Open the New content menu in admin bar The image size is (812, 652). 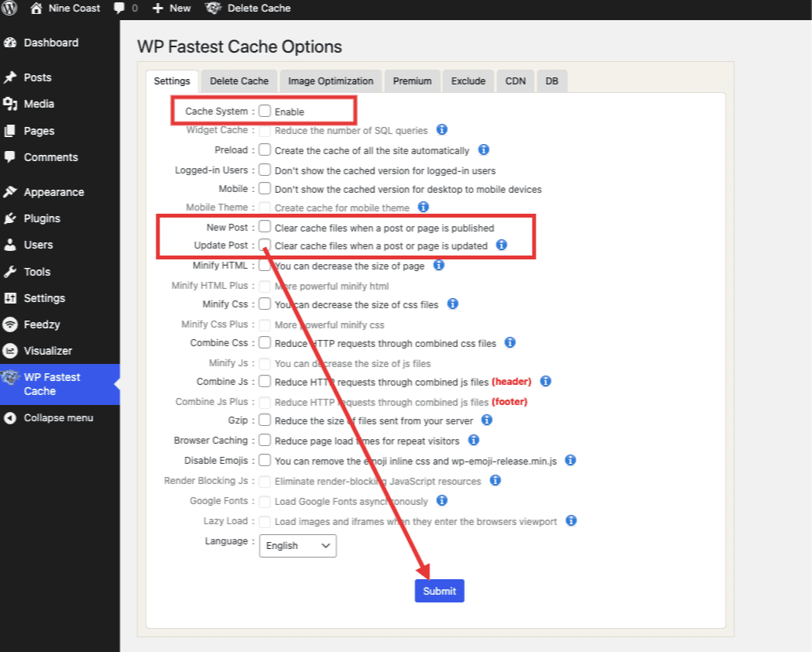172,9
